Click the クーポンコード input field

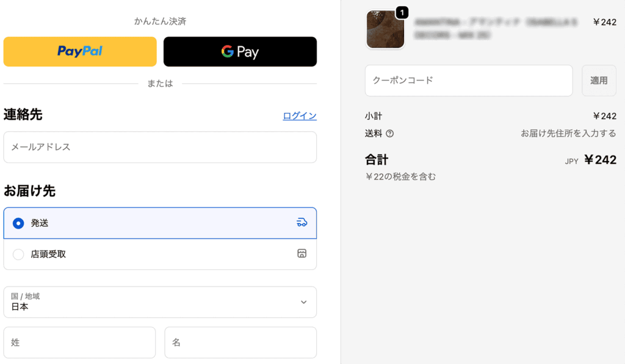pos(469,80)
